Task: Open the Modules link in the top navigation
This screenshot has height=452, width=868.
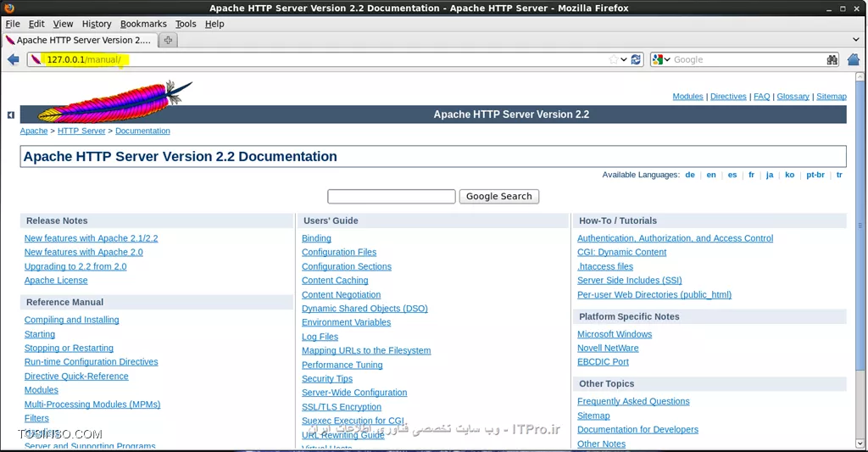Action: pos(687,97)
